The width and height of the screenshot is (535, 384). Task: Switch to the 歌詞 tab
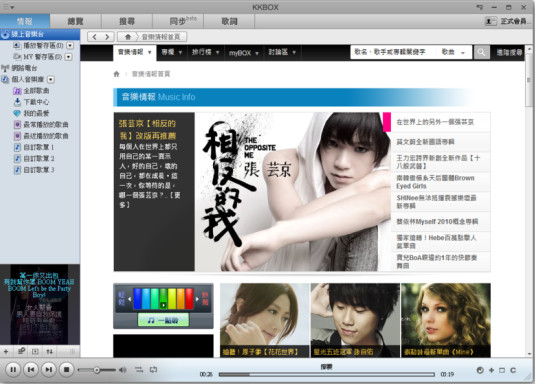click(229, 21)
